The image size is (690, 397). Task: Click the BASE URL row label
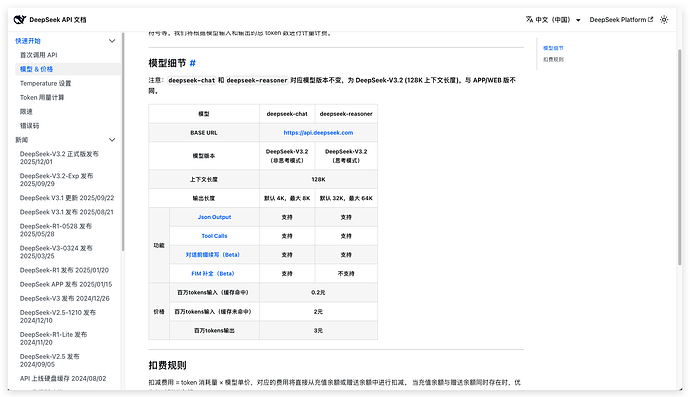click(204, 132)
